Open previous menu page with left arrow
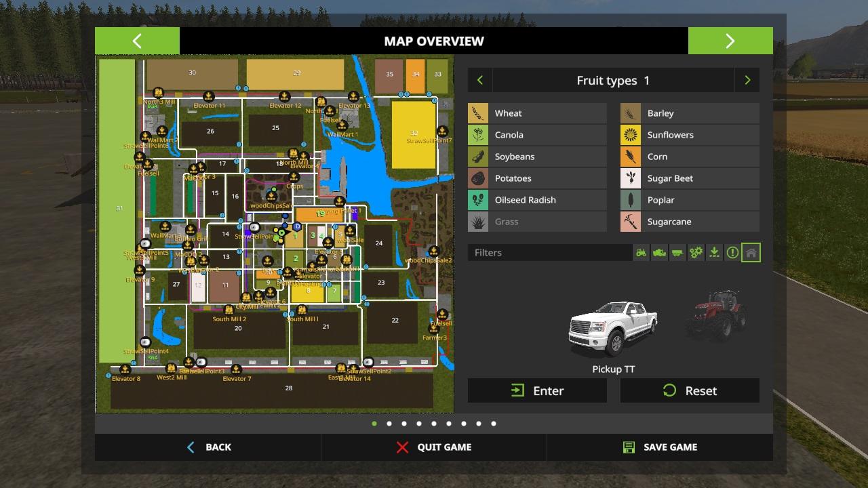Screen dimensions: 868x488 point(137,41)
